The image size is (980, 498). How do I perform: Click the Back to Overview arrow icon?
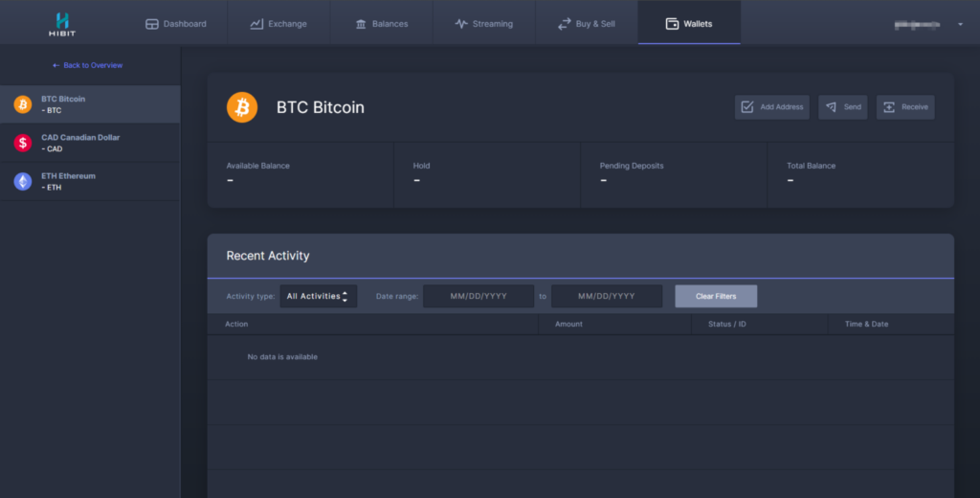[x=56, y=65]
